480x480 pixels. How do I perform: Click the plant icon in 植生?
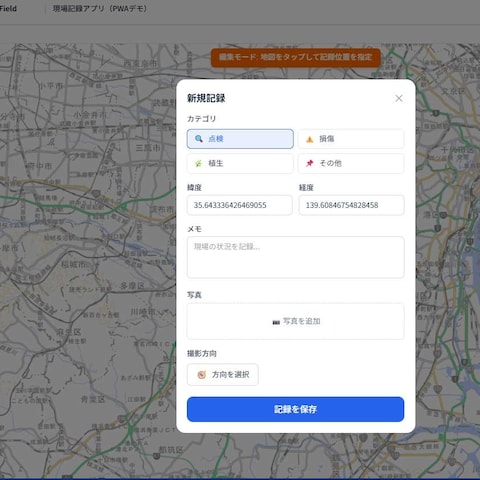coord(199,163)
